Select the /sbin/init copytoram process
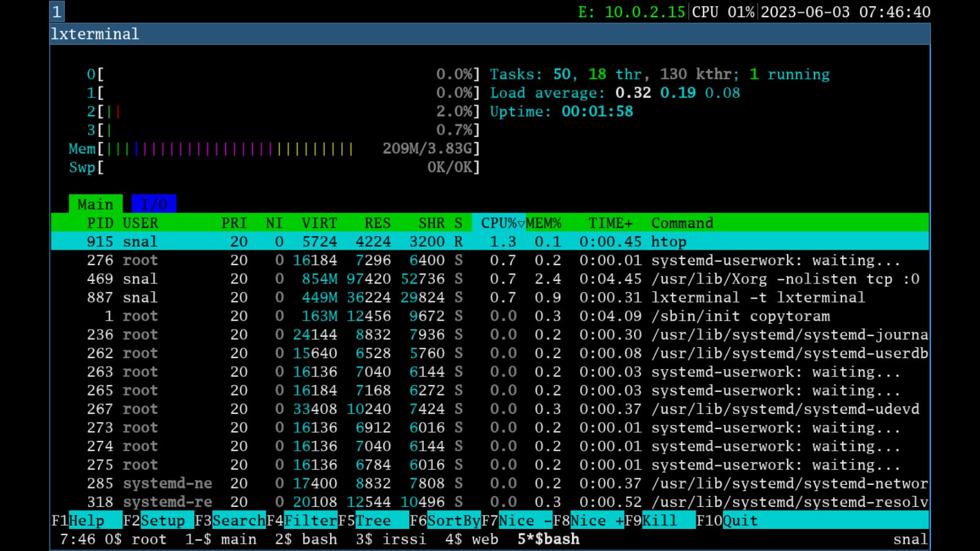 (740, 317)
